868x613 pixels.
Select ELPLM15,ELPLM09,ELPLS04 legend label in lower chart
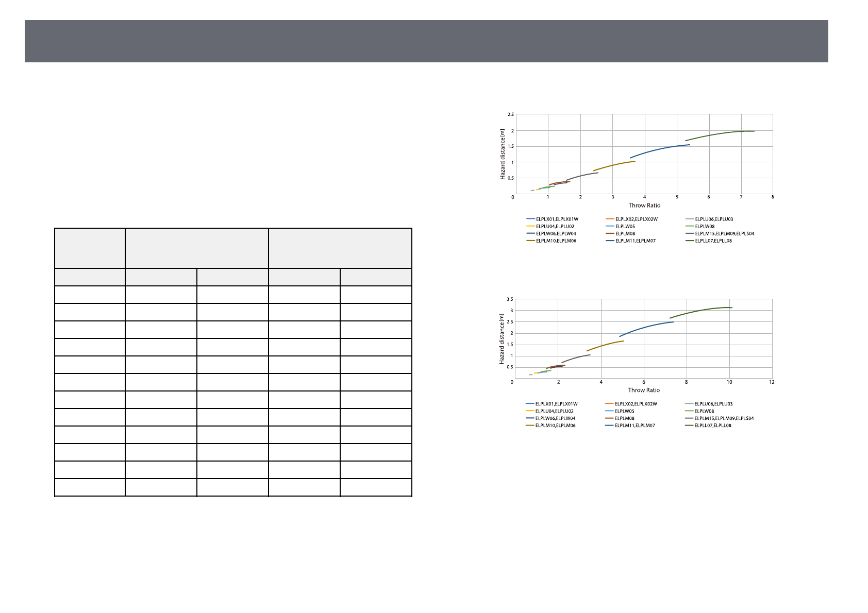[x=724, y=418]
